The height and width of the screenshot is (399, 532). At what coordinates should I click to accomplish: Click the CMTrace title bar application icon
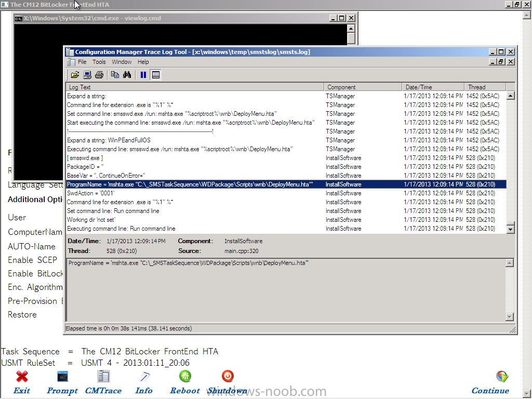point(70,52)
